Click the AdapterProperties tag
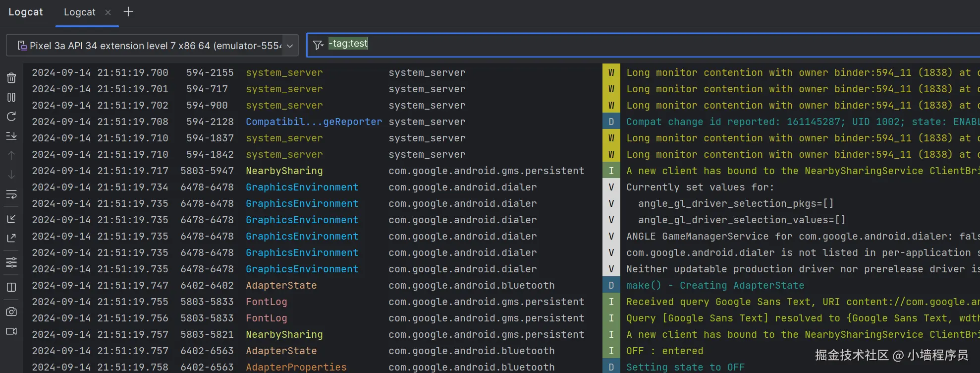 click(296, 367)
